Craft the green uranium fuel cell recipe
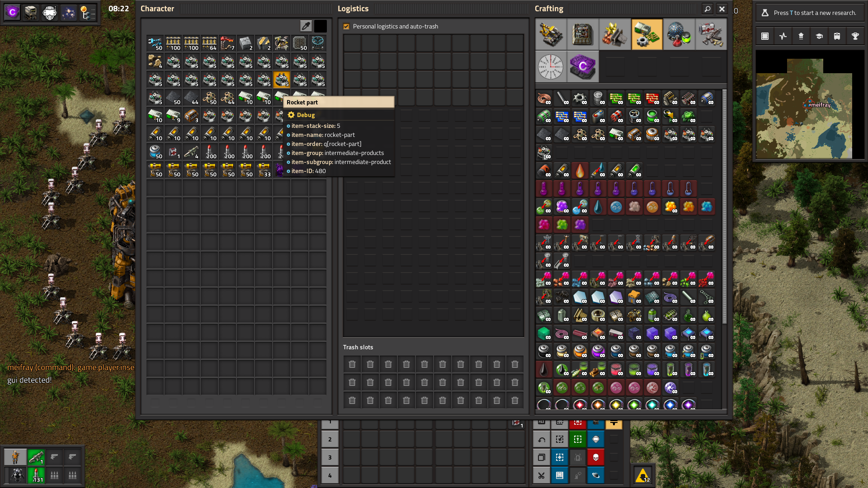This screenshot has width=868, height=488. coord(652,116)
